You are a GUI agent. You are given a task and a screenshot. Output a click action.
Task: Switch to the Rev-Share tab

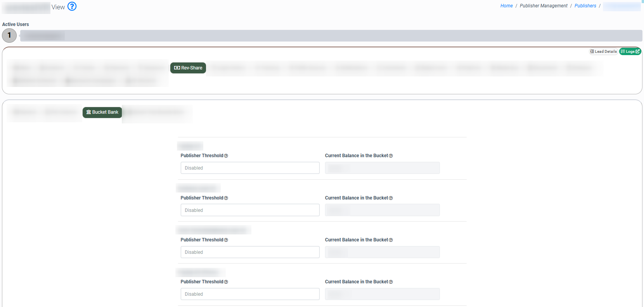(188, 68)
